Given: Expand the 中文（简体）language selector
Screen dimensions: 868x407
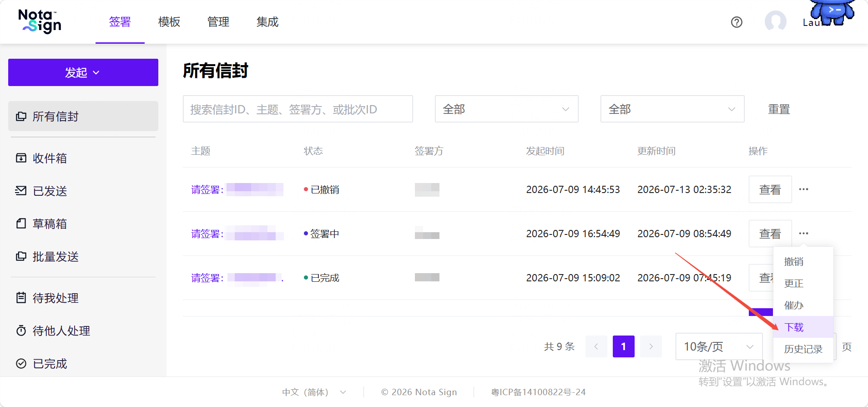Looking at the screenshot, I should (314, 392).
